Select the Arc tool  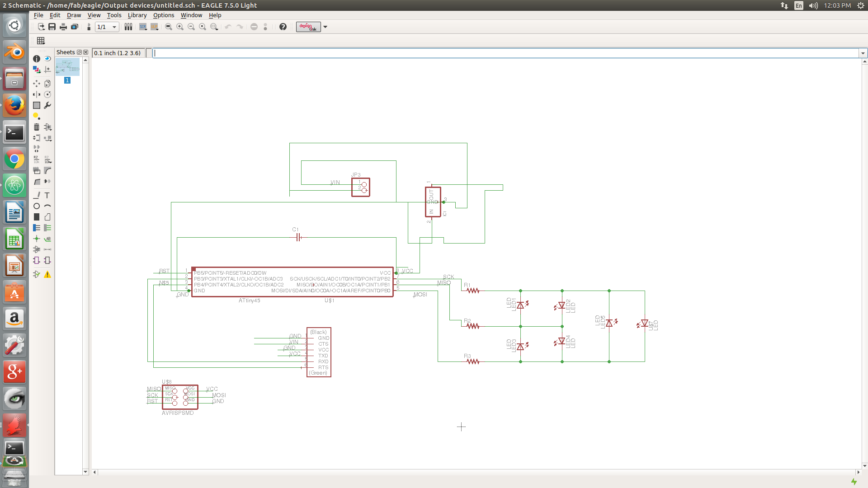[x=47, y=206]
